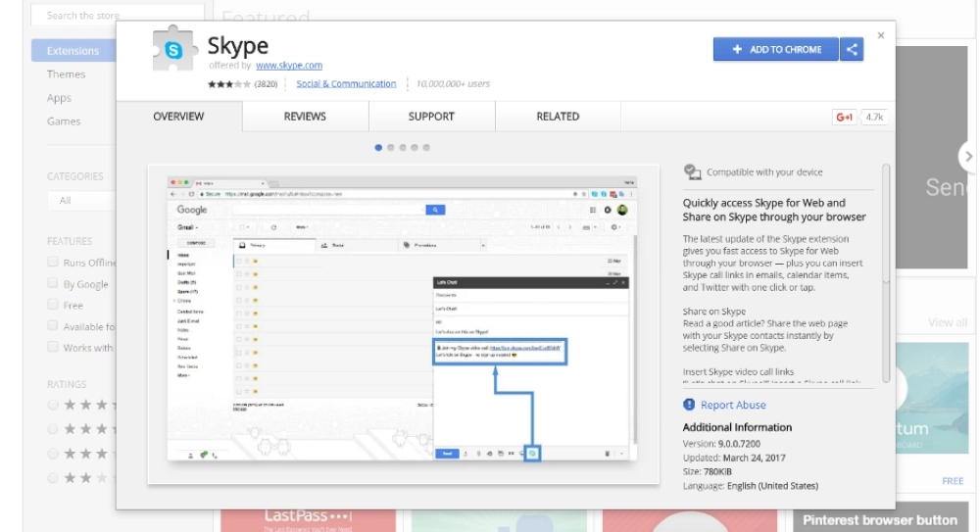Toggle the By Google checkbox
Image resolution: width=980 pixels, height=532 pixels.
(x=54, y=284)
